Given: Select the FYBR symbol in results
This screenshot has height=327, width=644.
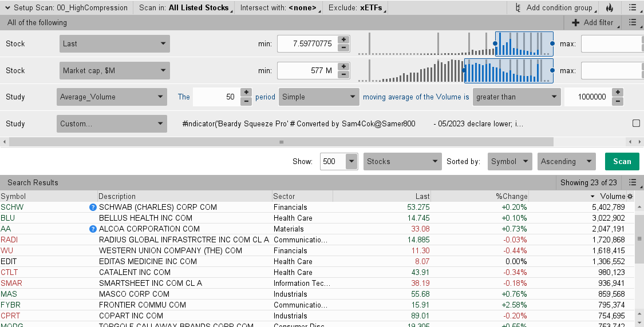Looking at the screenshot, I should [10, 305].
